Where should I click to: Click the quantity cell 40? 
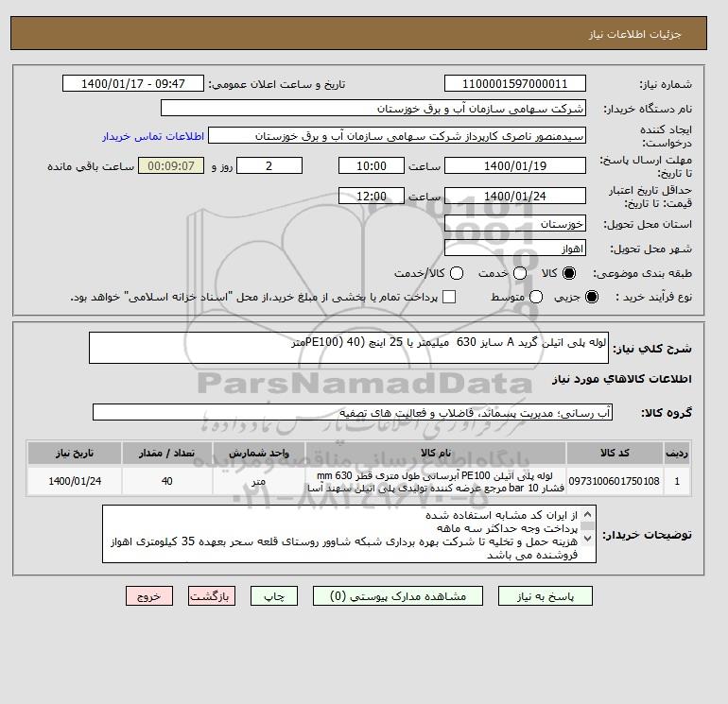[x=167, y=481]
